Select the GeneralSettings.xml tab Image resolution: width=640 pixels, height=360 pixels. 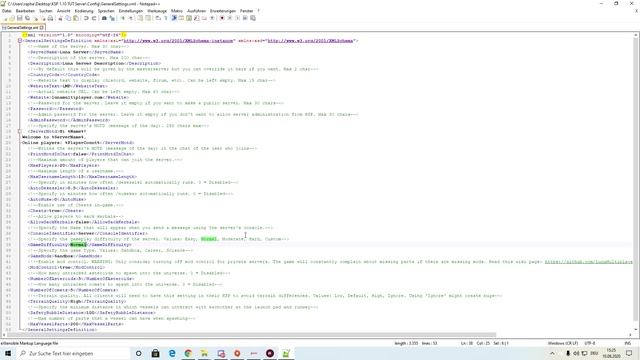(22, 27)
